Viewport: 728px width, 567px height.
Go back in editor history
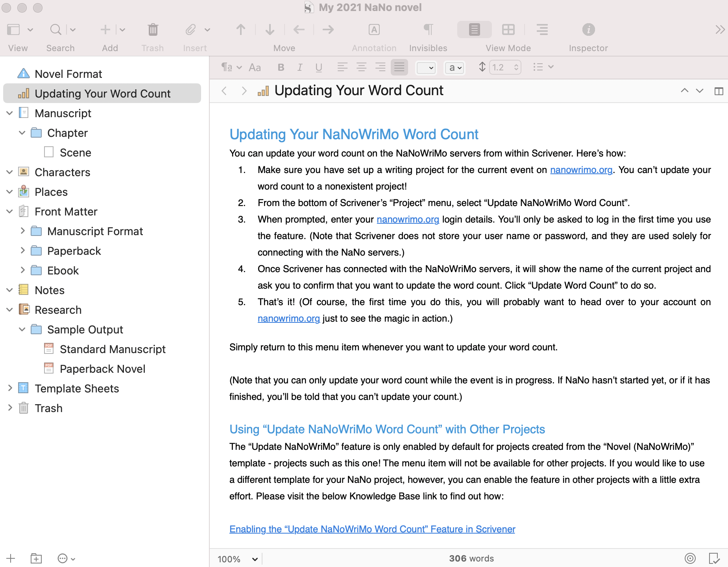coord(224,91)
